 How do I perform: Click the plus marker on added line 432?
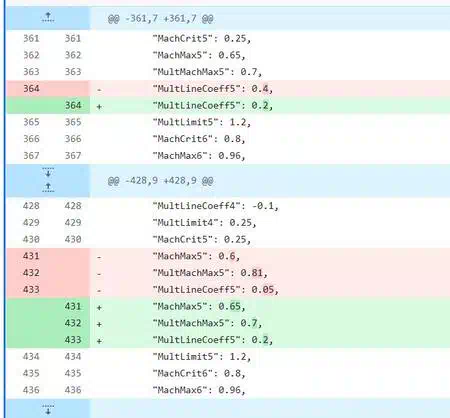pyautogui.click(x=99, y=324)
